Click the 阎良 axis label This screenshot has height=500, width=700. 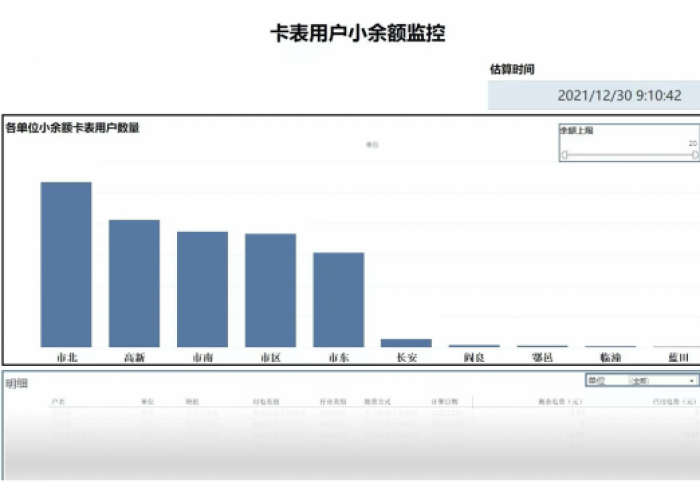[x=474, y=357]
